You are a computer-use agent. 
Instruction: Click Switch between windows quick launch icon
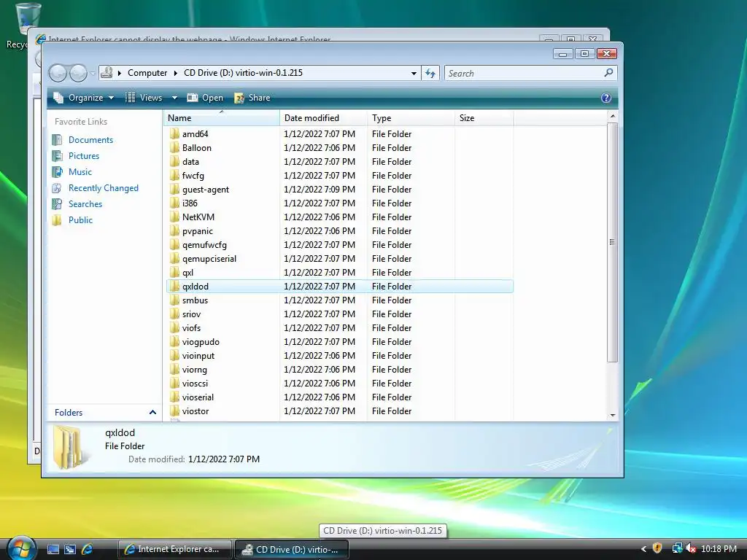69,549
